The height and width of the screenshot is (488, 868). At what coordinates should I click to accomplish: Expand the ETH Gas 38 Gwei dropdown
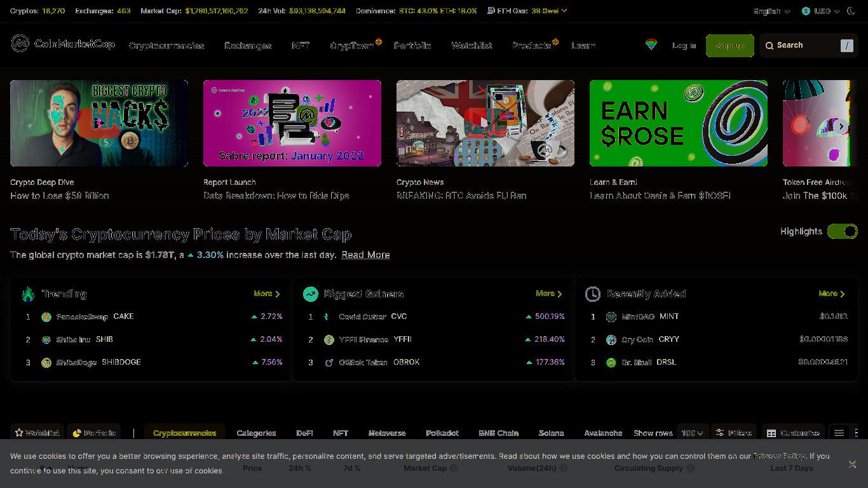pyautogui.click(x=549, y=11)
